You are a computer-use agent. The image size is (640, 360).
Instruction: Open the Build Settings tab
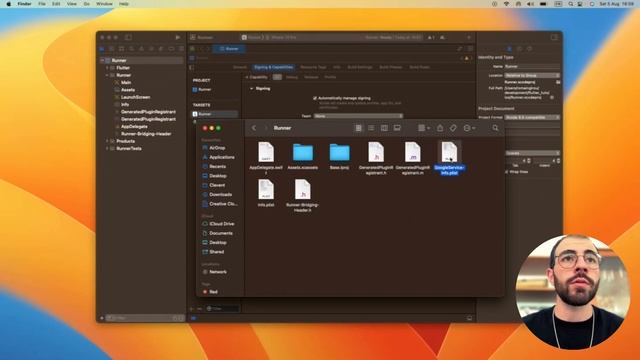[x=360, y=67]
